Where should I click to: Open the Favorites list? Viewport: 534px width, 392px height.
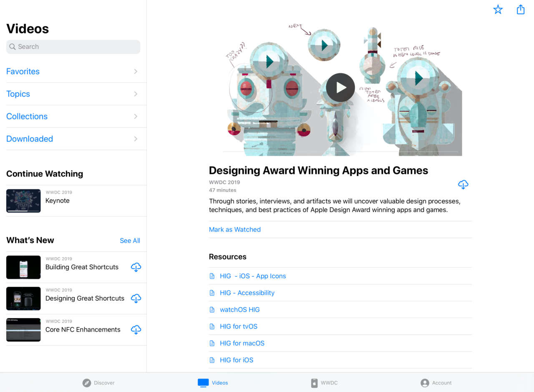pyautogui.click(x=76, y=71)
